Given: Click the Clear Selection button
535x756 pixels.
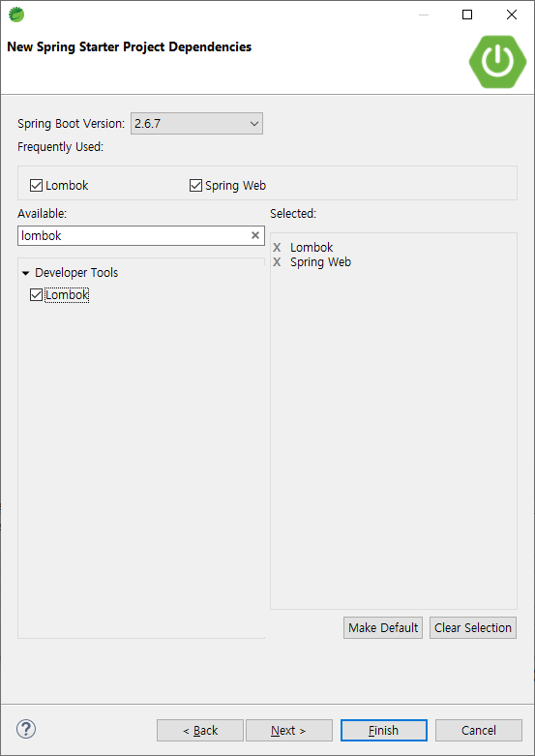Looking at the screenshot, I should pos(473,628).
